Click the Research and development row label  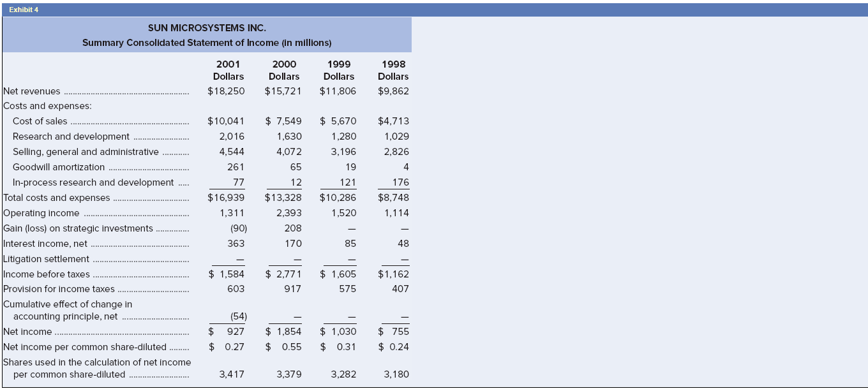(x=71, y=136)
